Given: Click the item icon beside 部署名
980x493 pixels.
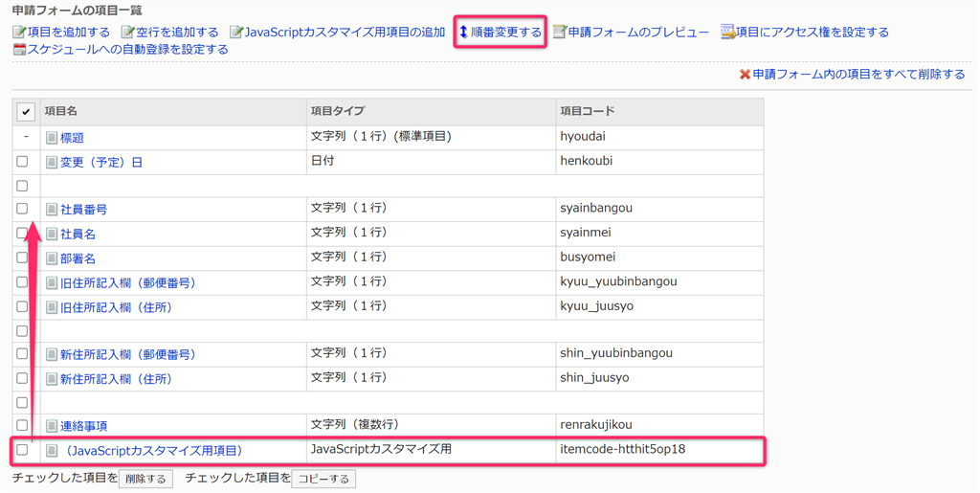Looking at the screenshot, I should 52,258.
